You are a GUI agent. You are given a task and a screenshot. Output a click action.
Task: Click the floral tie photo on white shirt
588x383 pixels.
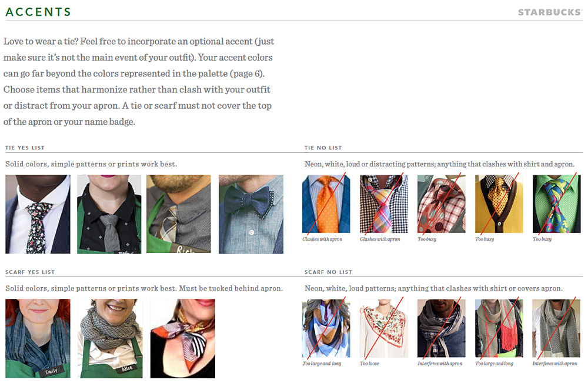click(38, 214)
